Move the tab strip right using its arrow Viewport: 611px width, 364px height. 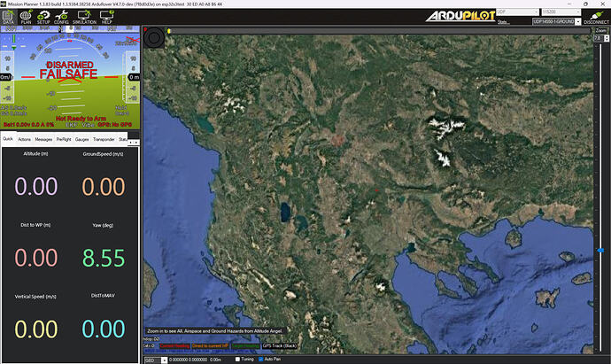pyautogui.click(x=136, y=143)
